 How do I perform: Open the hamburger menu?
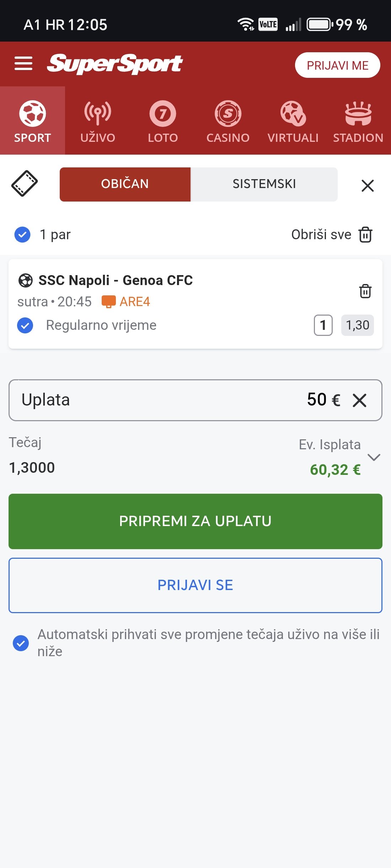point(23,64)
